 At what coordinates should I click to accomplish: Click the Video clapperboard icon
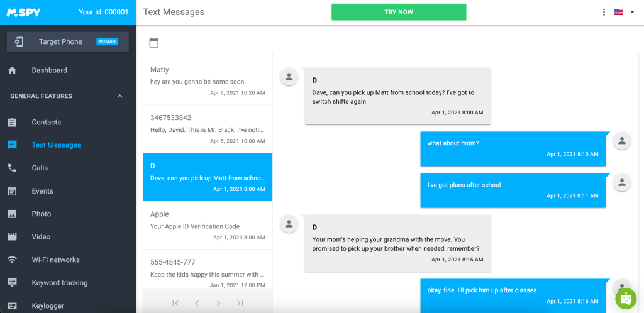pos(12,237)
